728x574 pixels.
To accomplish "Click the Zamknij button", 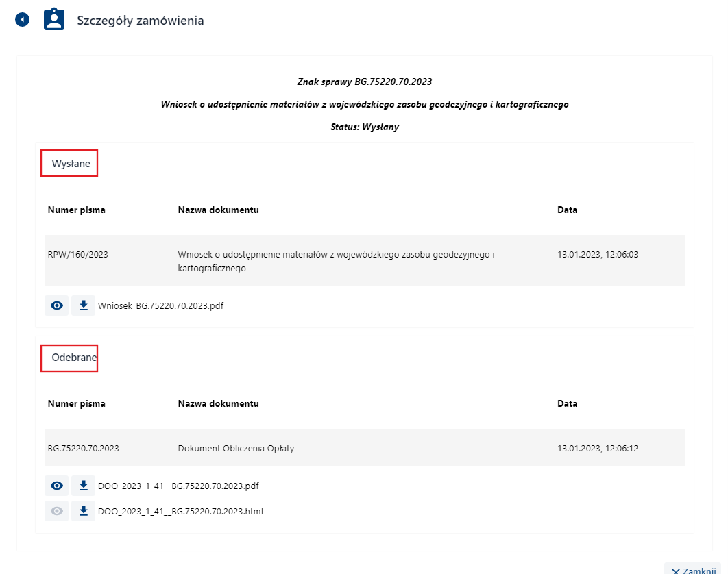I will coord(694,570).
